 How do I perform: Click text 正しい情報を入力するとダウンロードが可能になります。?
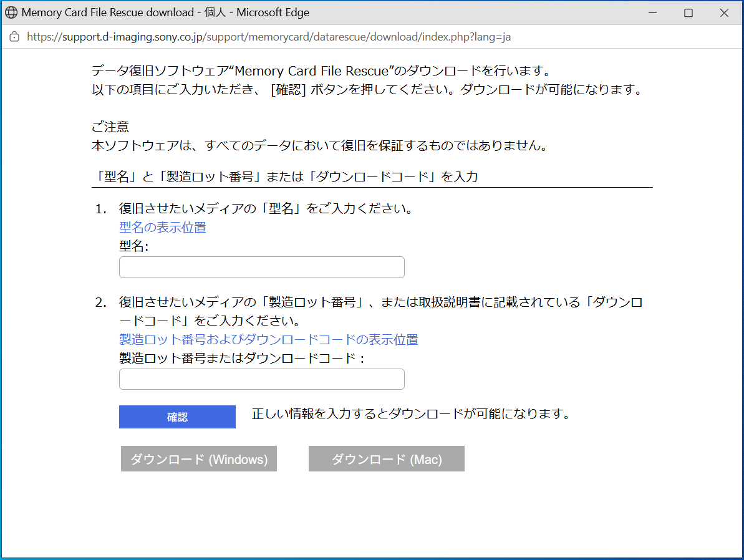411,414
